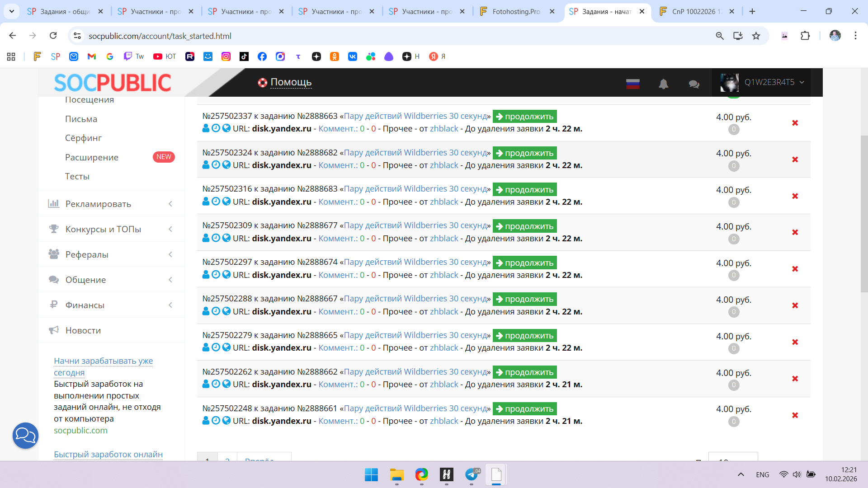Click TikTok bookmark icon in bookmarks bar

click(244, 56)
